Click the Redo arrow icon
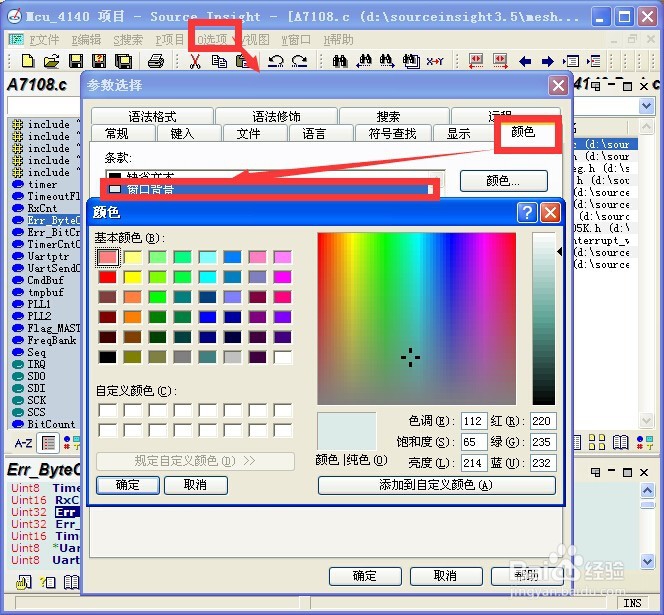The width and height of the screenshot is (664, 615). pos(299,61)
